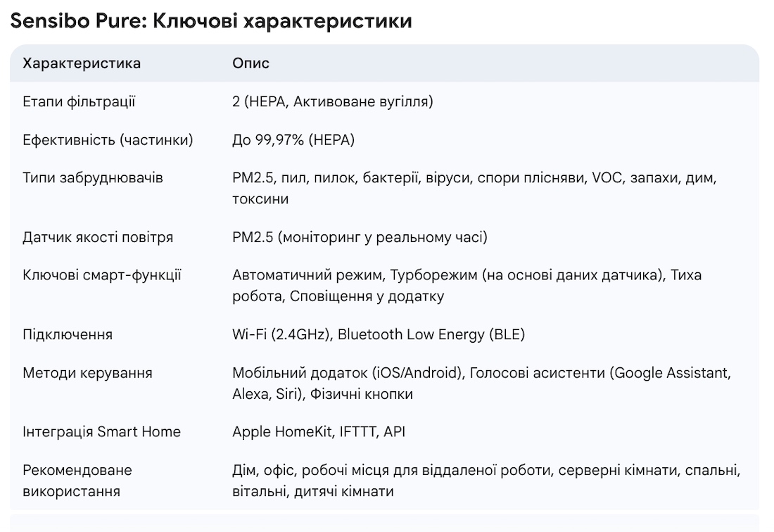Click the 'Ефективність (частинки)' row label
The image size is (774, 532).
pyautogui.click(x=108, y=140)
